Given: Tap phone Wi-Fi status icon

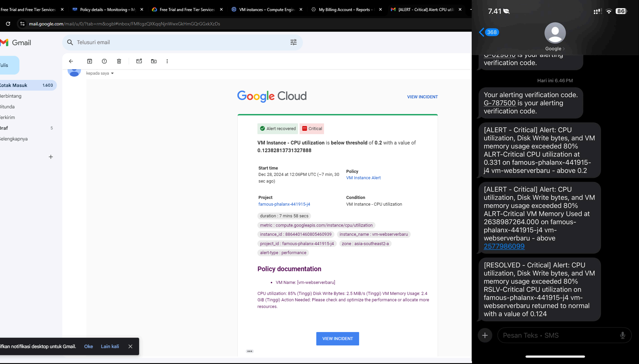Looking at the screenshot, I should coord(609,11).
